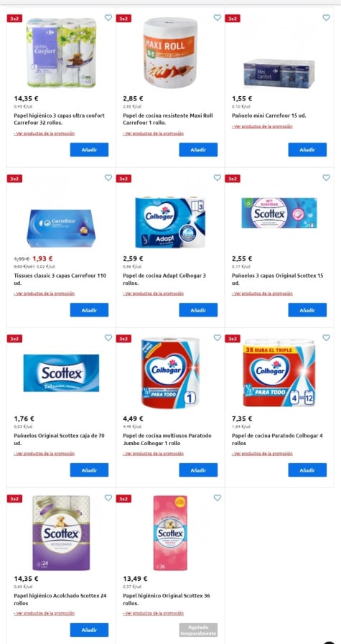This screenshot has height=644, width=341.
Task: Click 3x2 badge on Paratodo 4 rollos
Action: pos(233,339)
